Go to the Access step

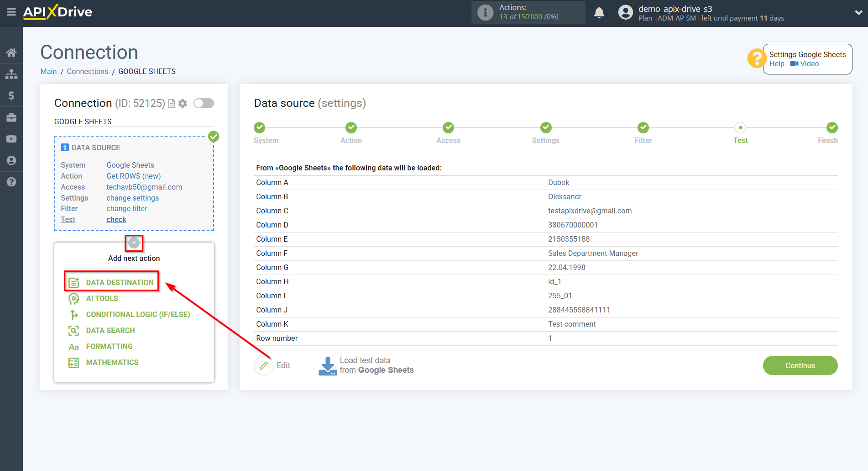(449, 127)
